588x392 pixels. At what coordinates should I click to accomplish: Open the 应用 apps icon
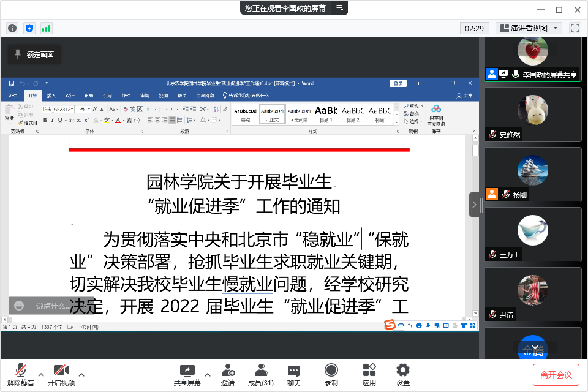[x=369, y=374]
